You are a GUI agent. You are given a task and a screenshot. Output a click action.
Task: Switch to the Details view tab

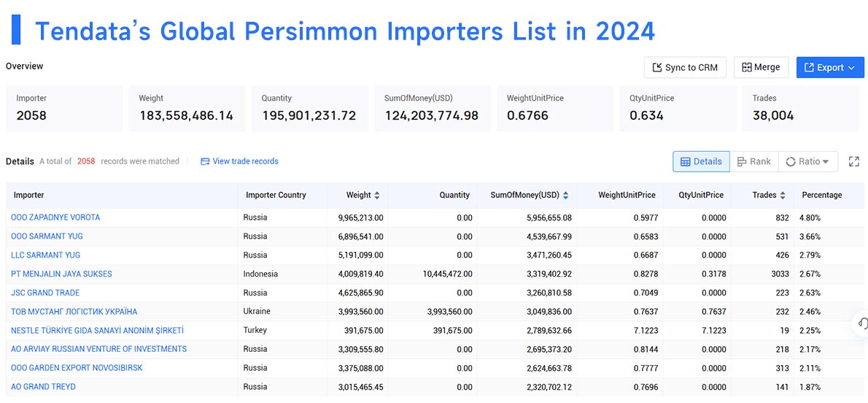point(701,162)
